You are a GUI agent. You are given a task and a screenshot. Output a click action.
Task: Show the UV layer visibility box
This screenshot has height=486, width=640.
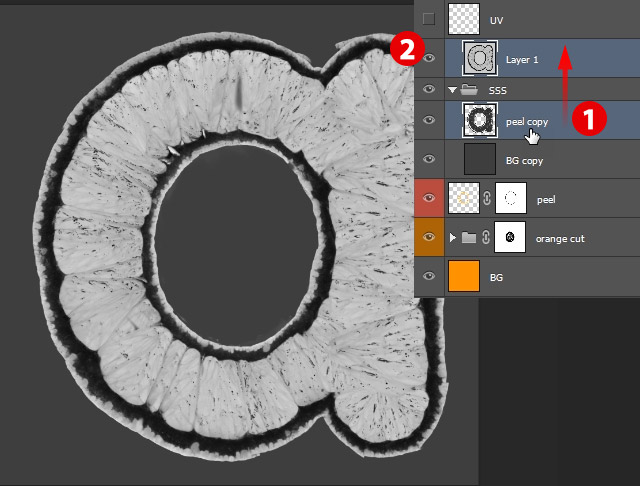(429, 19)
